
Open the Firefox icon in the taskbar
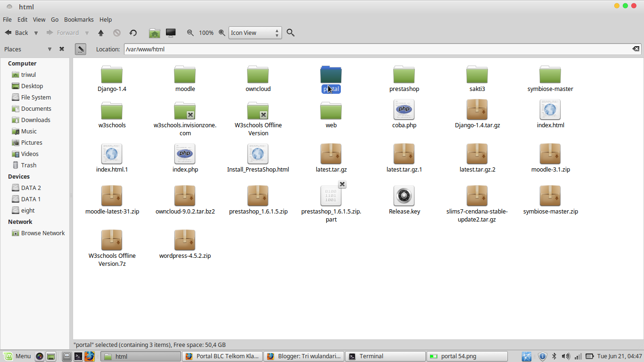90,356
